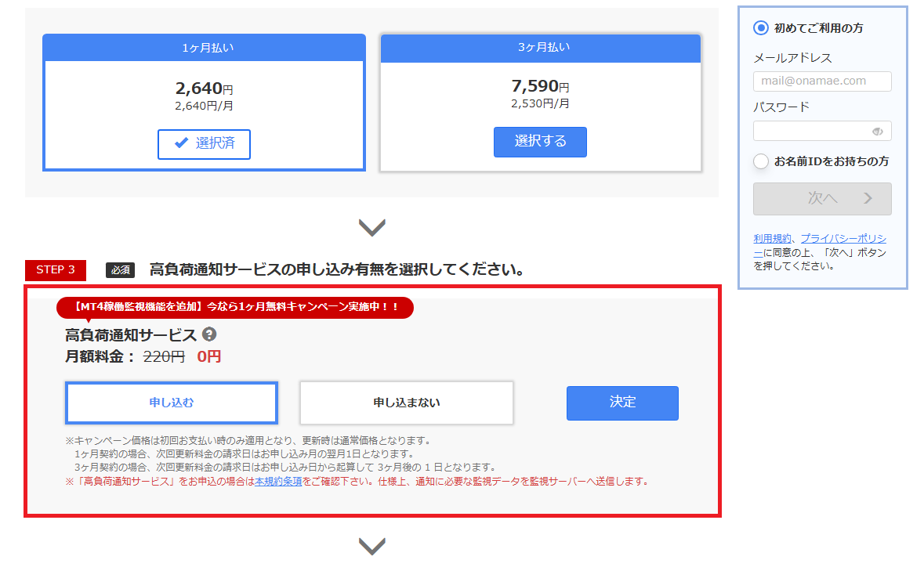Toggle password visibility with the eye icon

[x=877, y=132]
